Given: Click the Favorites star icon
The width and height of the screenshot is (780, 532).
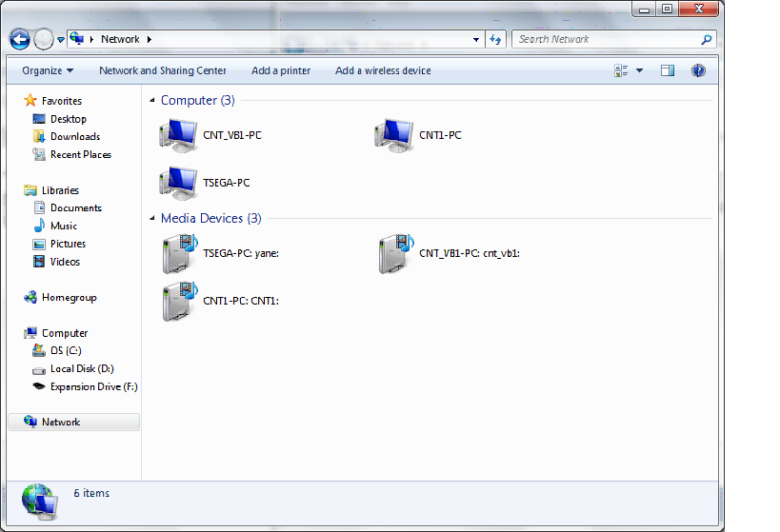Looking at the screenshot, I should tap(30, 101).
